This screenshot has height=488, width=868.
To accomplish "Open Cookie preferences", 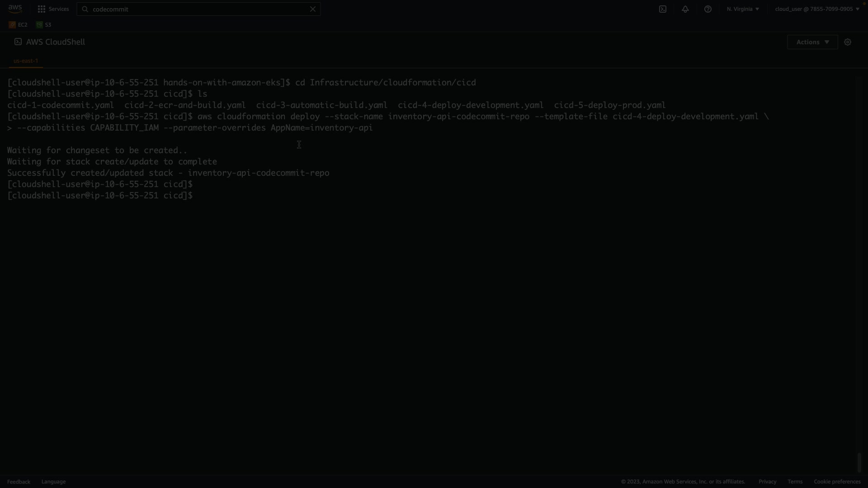I will coord(837,482).
